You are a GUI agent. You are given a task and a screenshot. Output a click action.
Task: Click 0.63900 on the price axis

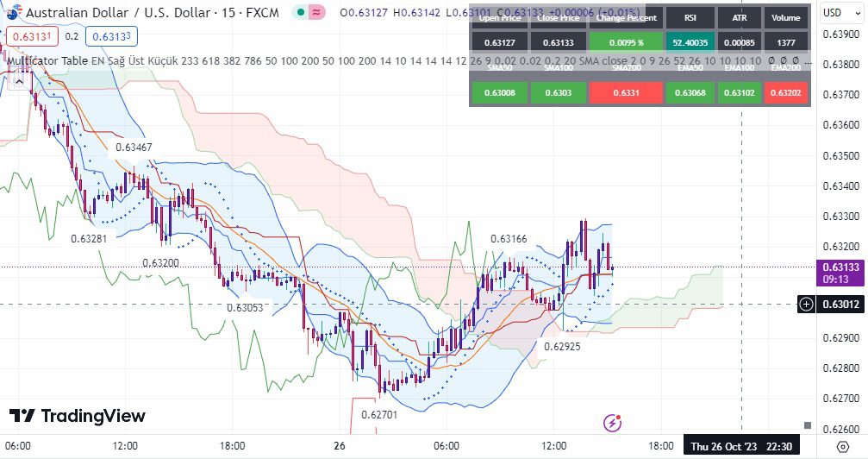[841, 35]
